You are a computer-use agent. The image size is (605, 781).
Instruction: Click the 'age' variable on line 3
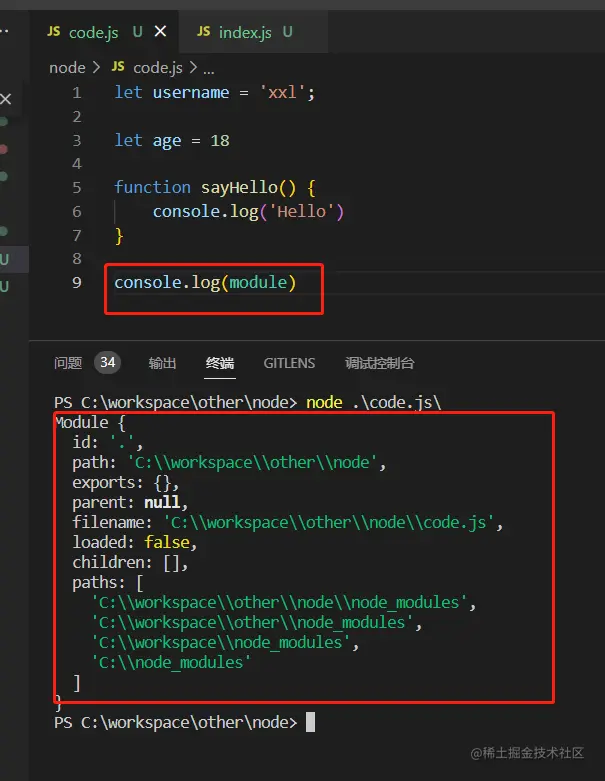(167, 141)
